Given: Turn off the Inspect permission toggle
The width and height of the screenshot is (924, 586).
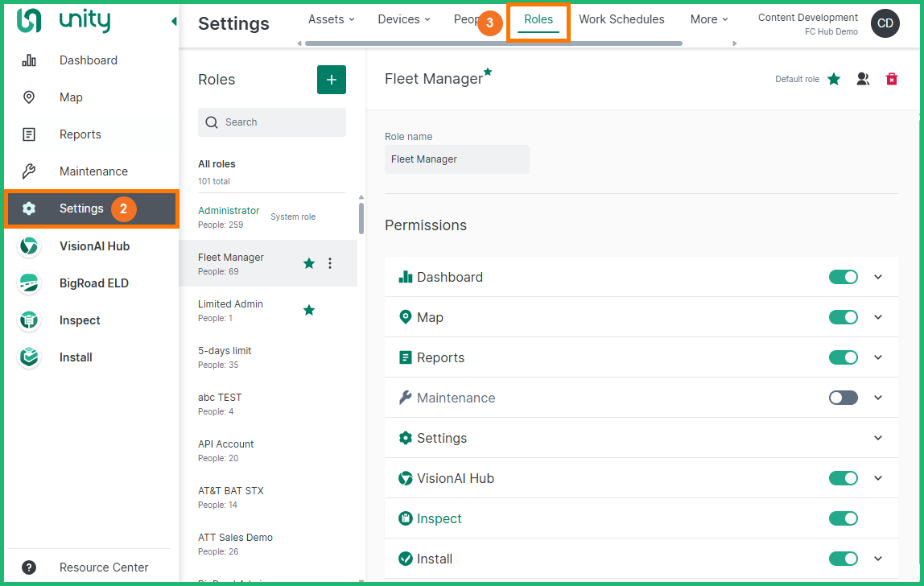Looking at the screenshot, I should (843, 518).
